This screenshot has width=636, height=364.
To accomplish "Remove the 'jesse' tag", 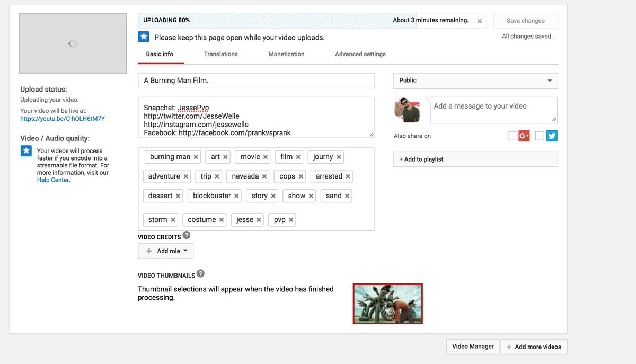I will (x=259, y=220).
